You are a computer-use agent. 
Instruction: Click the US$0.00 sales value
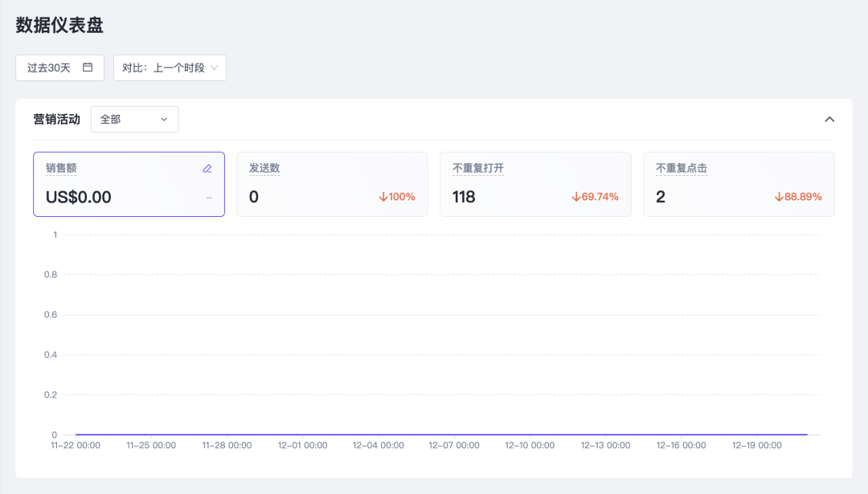tap(79, 197)
